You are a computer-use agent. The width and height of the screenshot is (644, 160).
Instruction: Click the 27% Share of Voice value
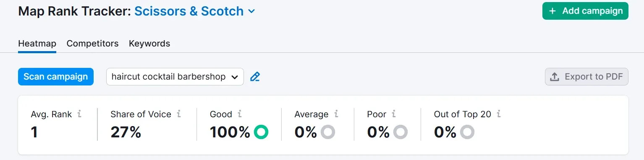click(x=126, y=132)
